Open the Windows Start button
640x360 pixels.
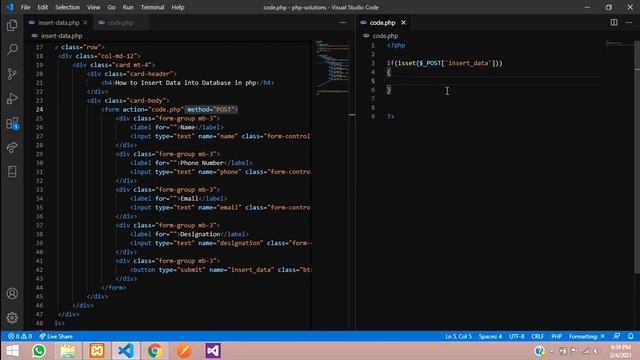pyautogui.click(x=12, y=351)
